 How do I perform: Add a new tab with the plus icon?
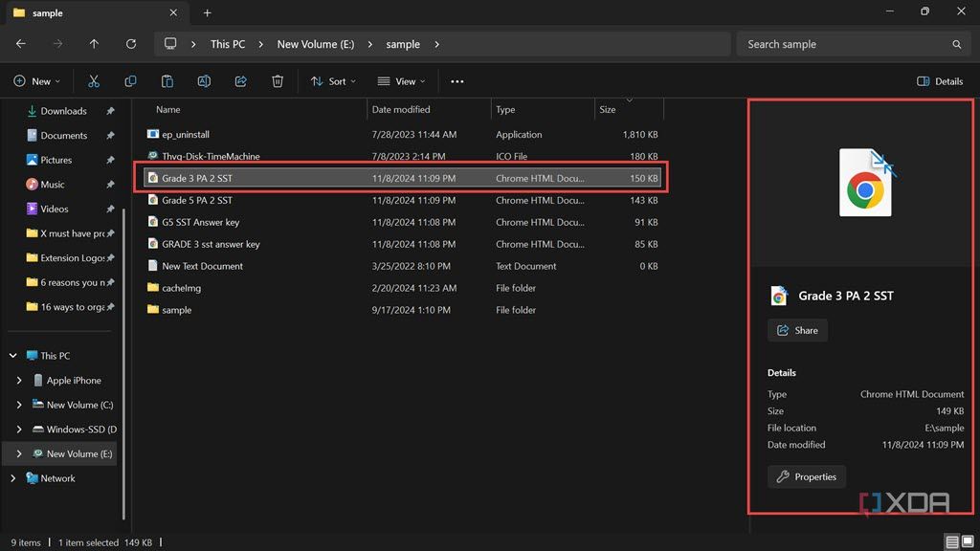[207, 12]
